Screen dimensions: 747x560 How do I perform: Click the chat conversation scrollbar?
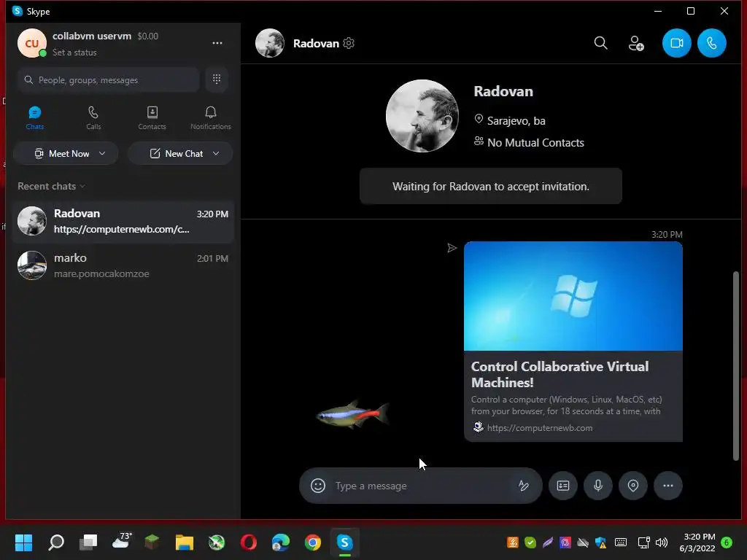pos(736,366)
